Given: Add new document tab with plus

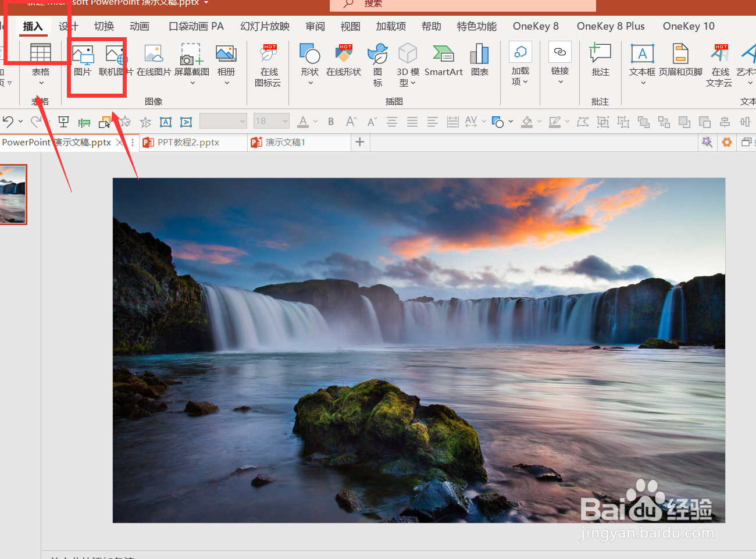Looking at the screenshot, I should (x=360, y=142).
